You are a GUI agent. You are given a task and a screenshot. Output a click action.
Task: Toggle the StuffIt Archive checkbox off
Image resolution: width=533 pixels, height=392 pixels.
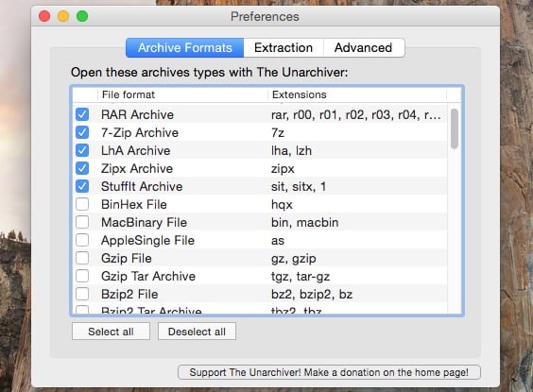point(82,186)
